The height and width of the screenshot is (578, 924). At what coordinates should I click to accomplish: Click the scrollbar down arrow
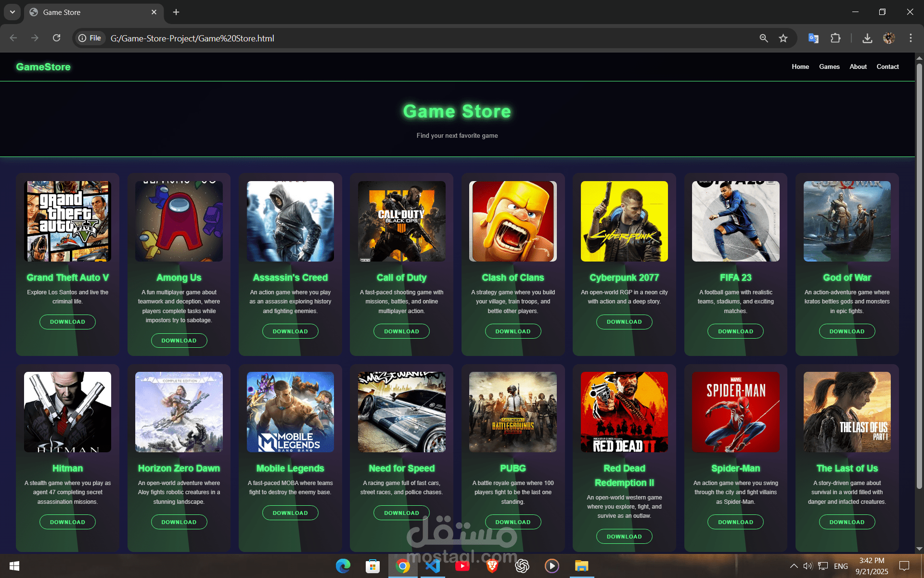[x=919, y=549]
